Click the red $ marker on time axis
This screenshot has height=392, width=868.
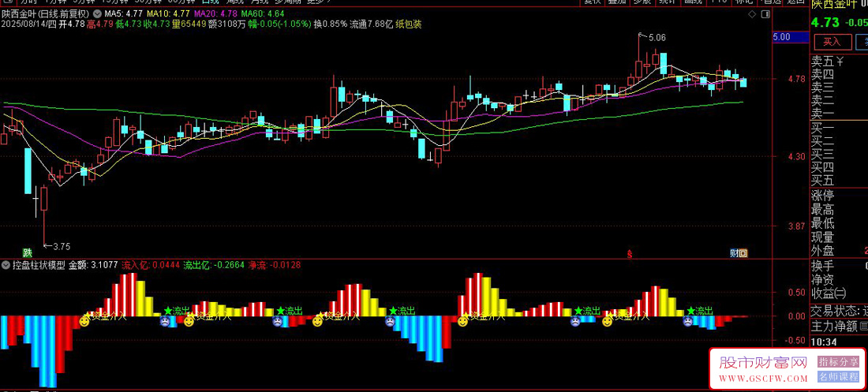coord(630,254)
